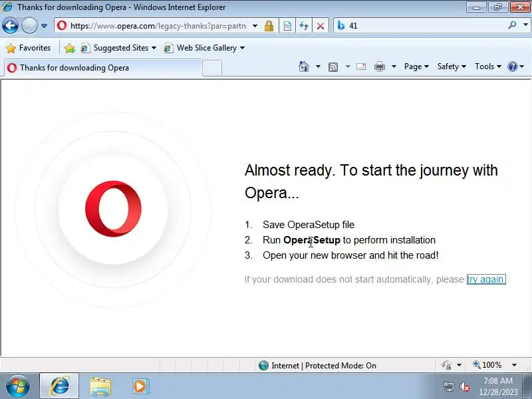Open the Page menu
Image resolution: width=532 pixels, height=399 pixels.
[416, 66]
